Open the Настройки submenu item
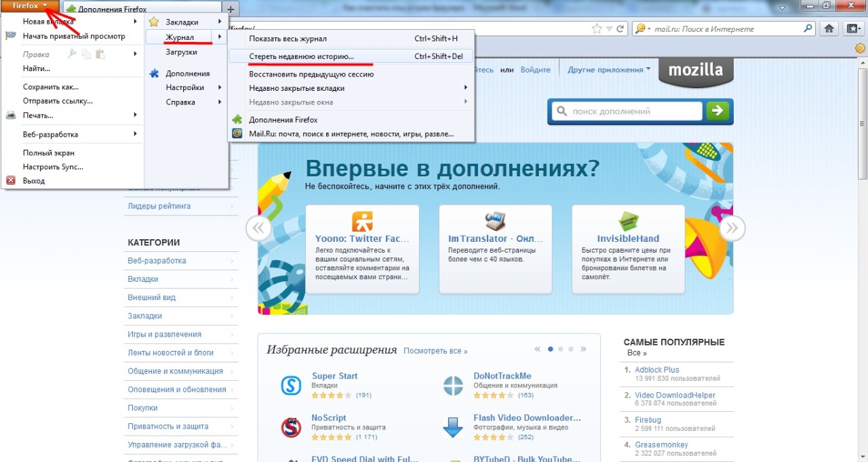The height and width of the screenshot is (462, 868). point(185,87)
